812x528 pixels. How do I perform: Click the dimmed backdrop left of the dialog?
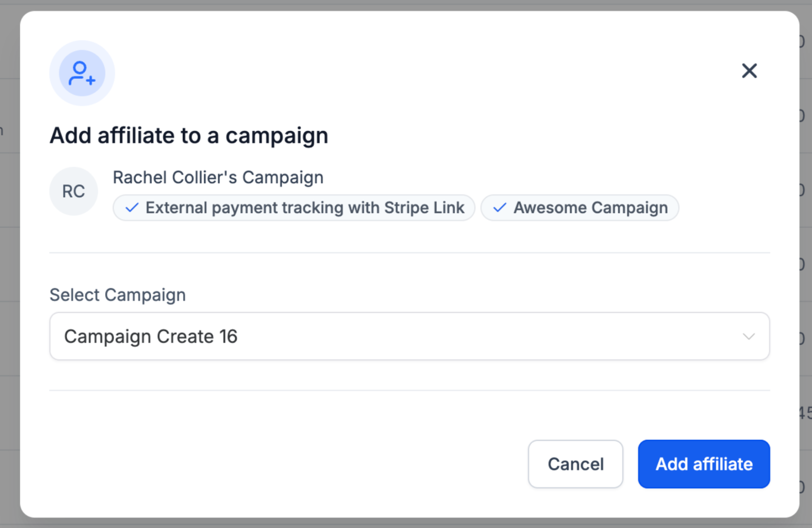coord(9,264)
